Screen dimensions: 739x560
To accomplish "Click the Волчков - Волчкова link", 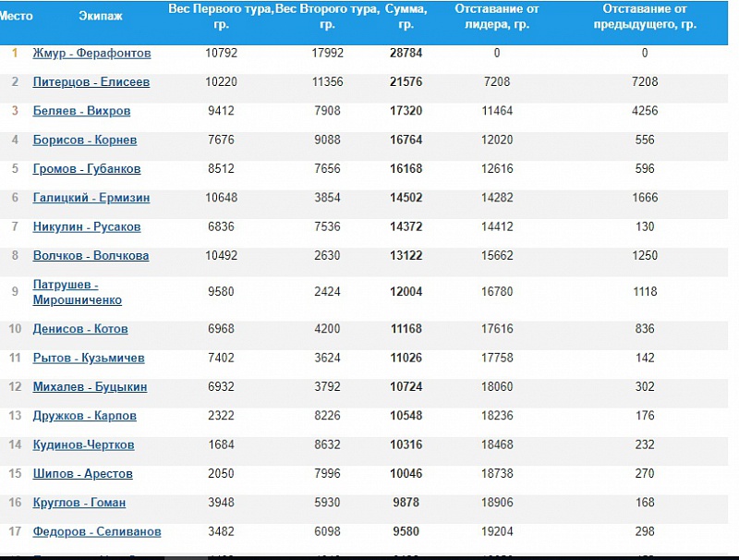I will click(91, 256).
